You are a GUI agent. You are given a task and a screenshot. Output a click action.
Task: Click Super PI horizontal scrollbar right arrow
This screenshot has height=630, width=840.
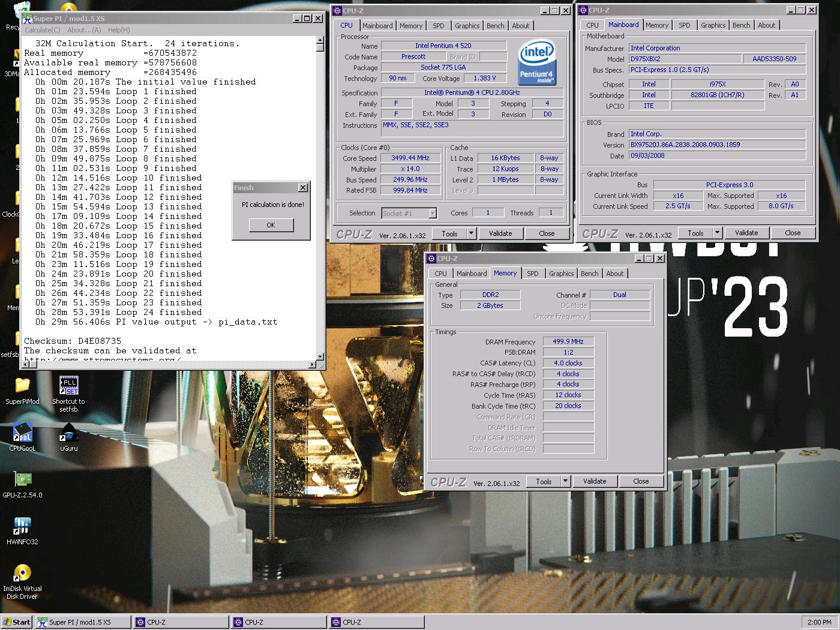312,364
